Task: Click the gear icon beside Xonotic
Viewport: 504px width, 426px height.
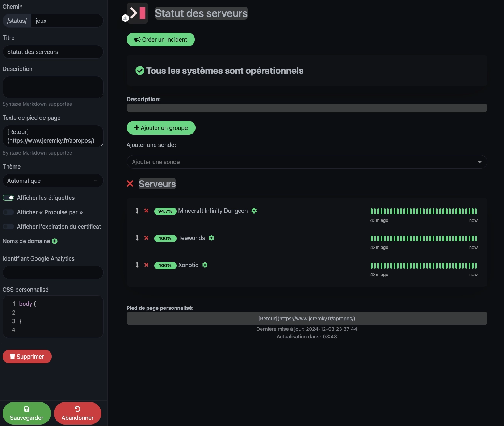Action: coord(205,265)
